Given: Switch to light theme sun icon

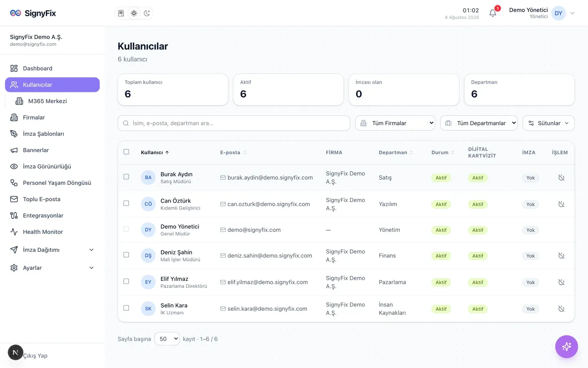Looking at the screenshot, I should click(x=134, y=13).
